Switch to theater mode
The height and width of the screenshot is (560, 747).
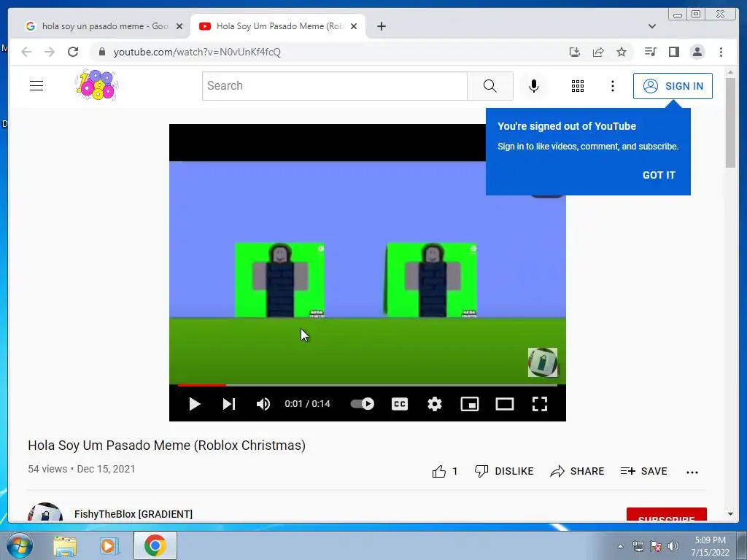505,404
